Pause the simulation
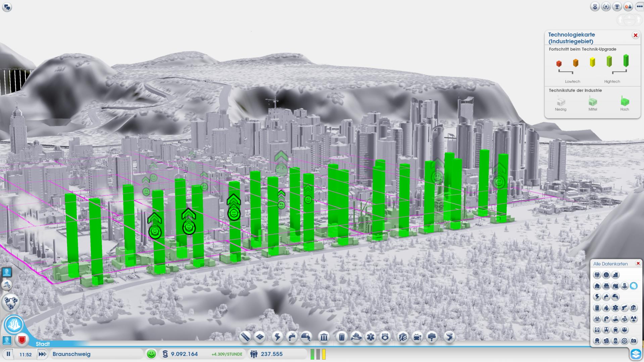Screen dimensions: 644x362 click(8, 354)
